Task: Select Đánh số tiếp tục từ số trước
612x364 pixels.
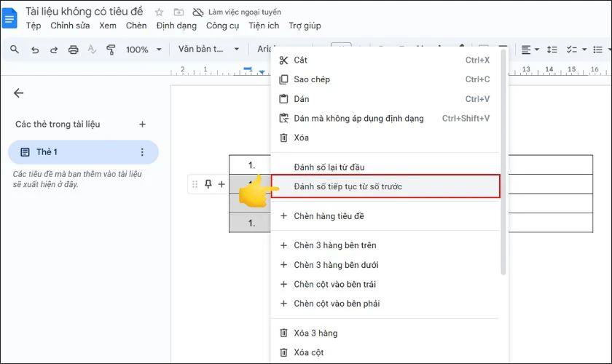Action: click(x=385, y=186)
